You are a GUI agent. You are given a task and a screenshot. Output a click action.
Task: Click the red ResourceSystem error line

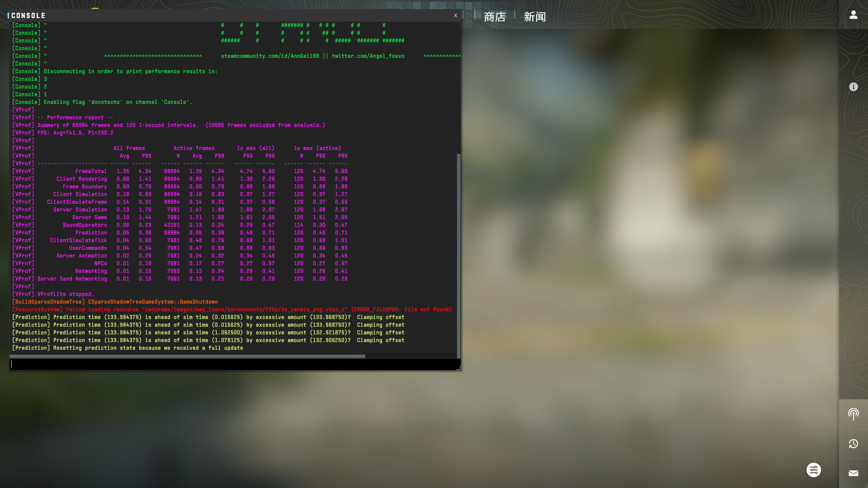coord(231,310)
